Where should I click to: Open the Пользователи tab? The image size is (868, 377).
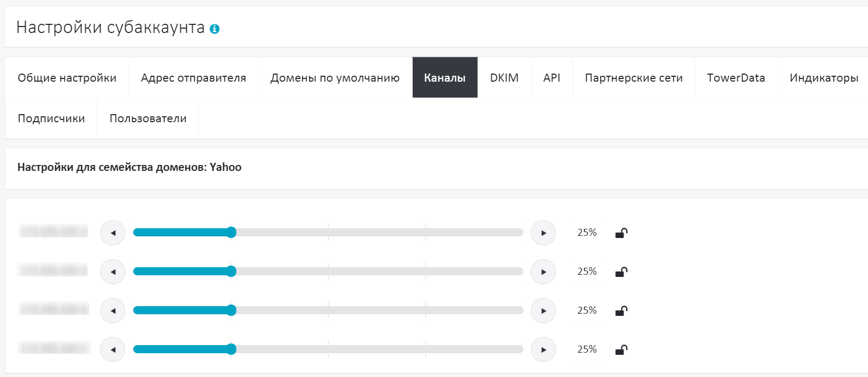148,118
